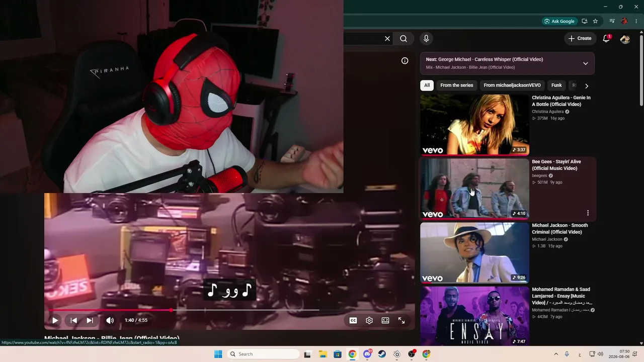This screenshot has width=644, height=362.
Task: Open the Windows Start menu
Action: coord(218,354)
